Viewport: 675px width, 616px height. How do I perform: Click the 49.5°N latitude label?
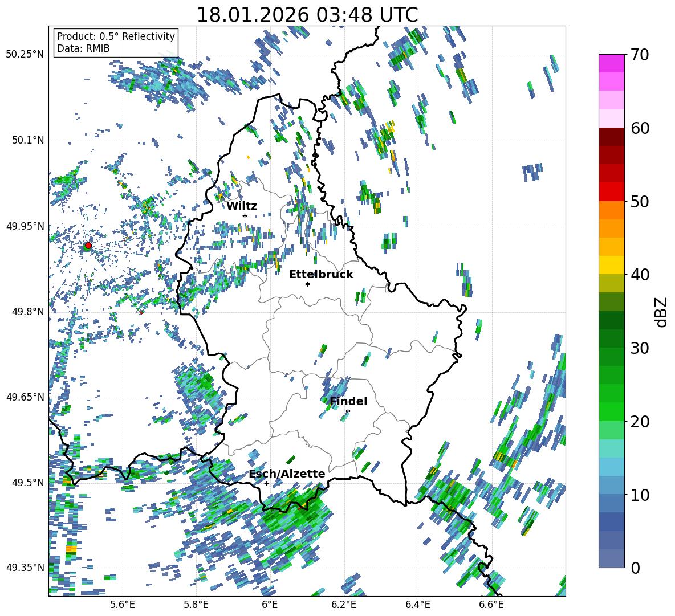(28, 482)
